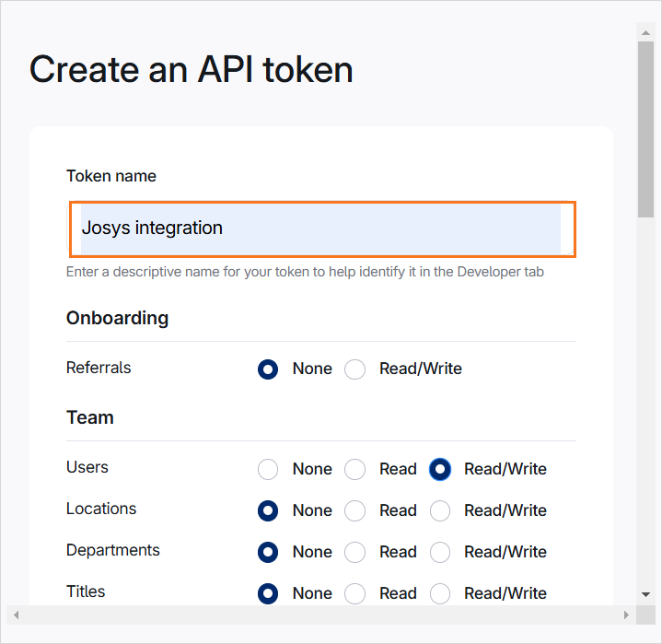
Task: Select None for Departments
Action: 268,552
